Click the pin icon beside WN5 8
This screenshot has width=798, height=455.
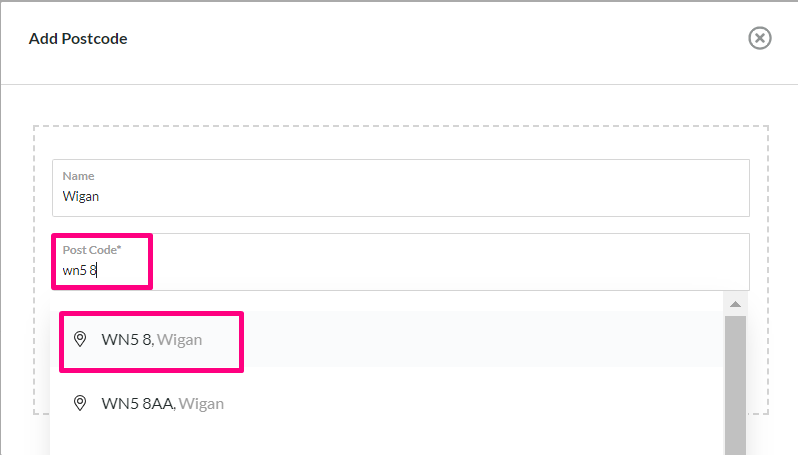tap(80, 339)
